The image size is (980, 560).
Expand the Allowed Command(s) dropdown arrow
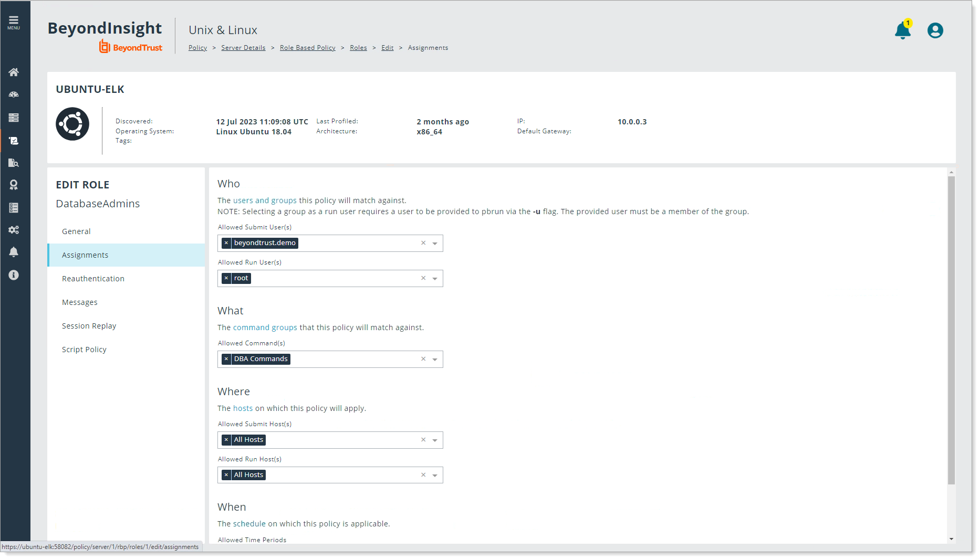435,360
